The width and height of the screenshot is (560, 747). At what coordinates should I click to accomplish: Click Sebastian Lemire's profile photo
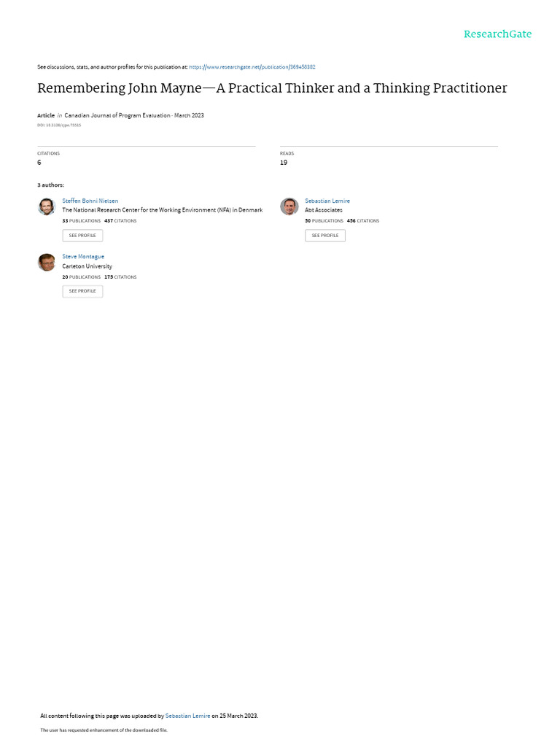coord(289,206)
